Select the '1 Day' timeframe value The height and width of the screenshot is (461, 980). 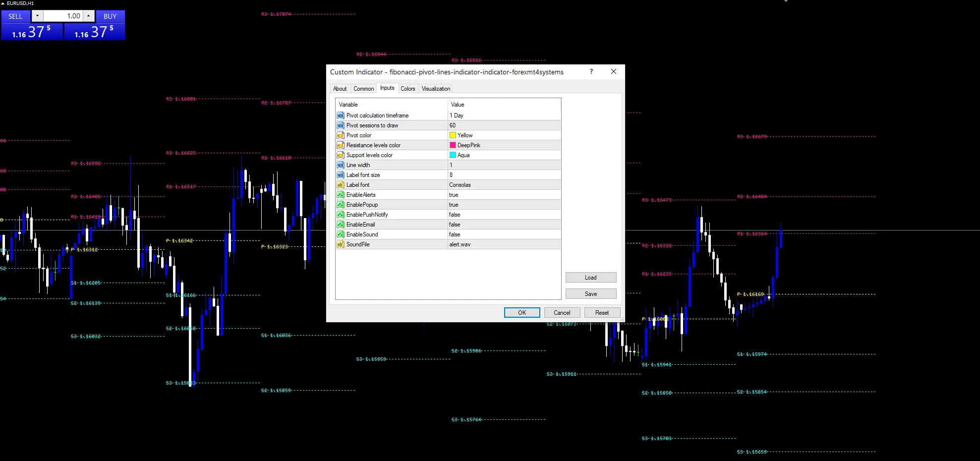click(457, 115)
